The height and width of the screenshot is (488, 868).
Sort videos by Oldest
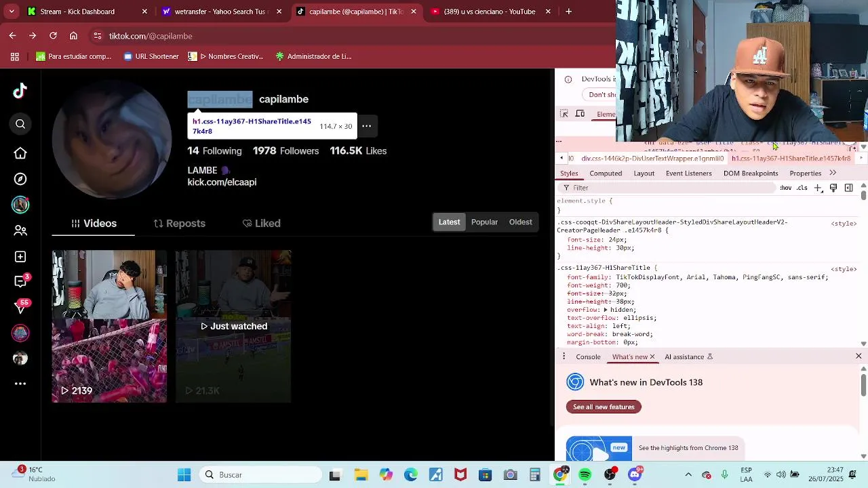coord(521,222)
